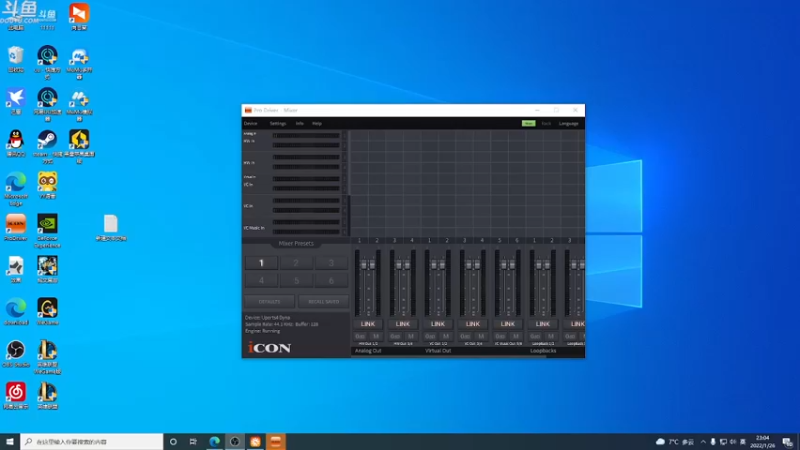Click the DEFAULTS button
The height and width of the screenshot is (450, 800).
coord(269,302)
